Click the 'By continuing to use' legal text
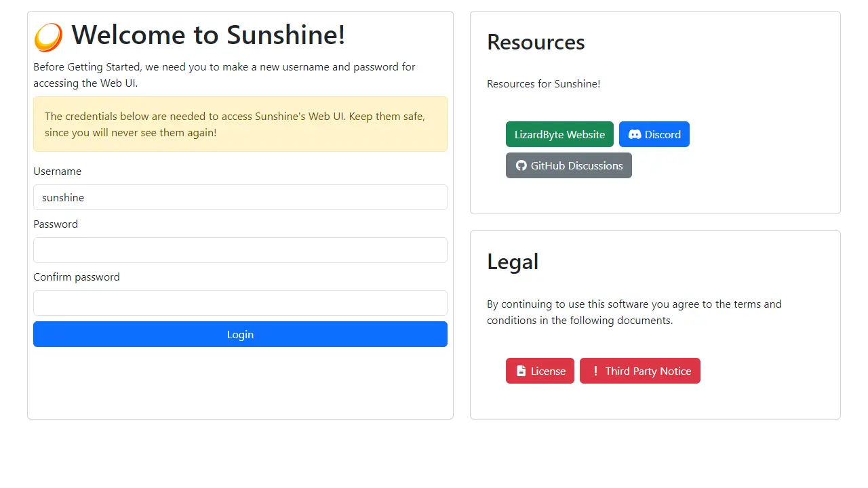Screen dimensions: 868x488 point(634,312)
